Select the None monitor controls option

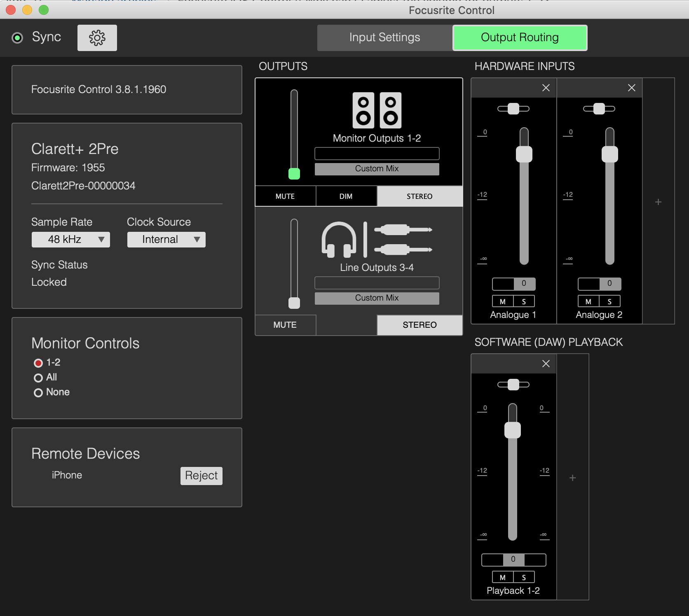coord(38,392)
